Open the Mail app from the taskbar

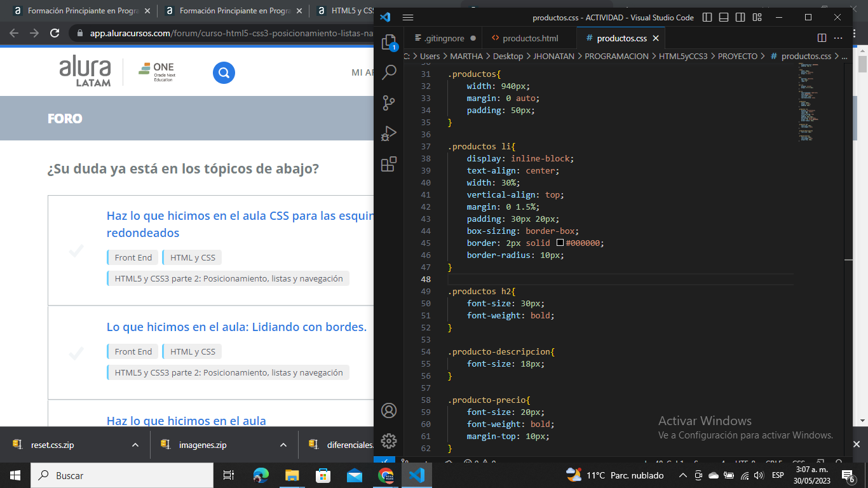pyautogui.click(x=354, y=475)
